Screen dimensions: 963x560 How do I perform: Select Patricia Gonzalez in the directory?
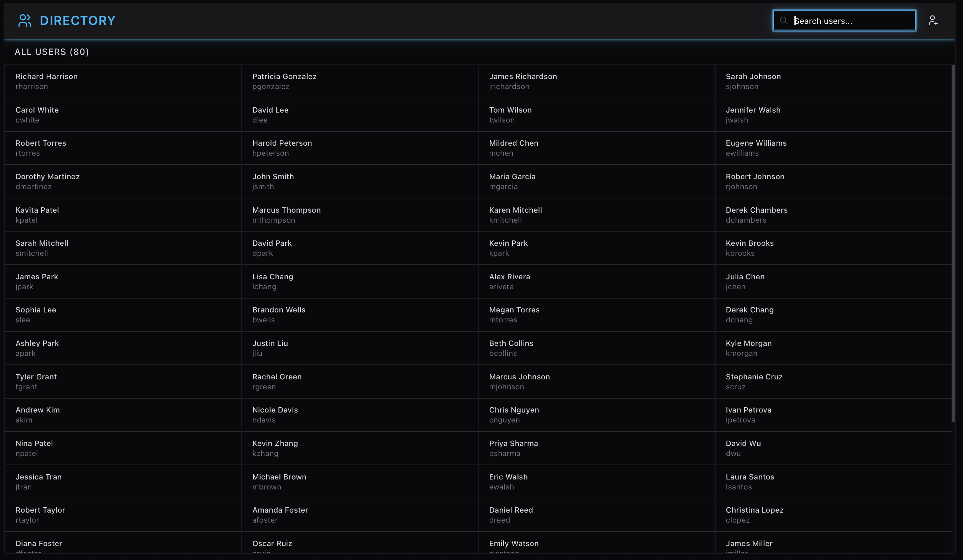pyautogui.click(x=360, y=81)
